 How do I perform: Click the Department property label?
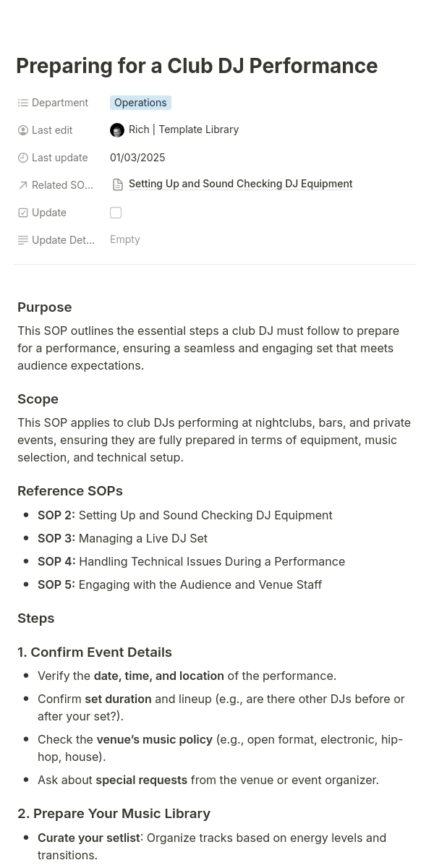click(x=60, y=103)
